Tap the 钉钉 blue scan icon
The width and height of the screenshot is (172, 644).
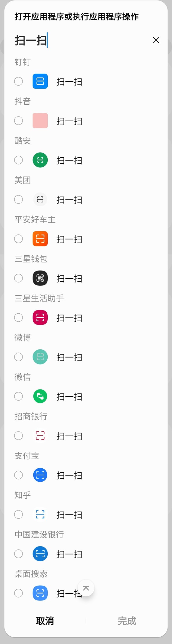[x=40, y=81]
